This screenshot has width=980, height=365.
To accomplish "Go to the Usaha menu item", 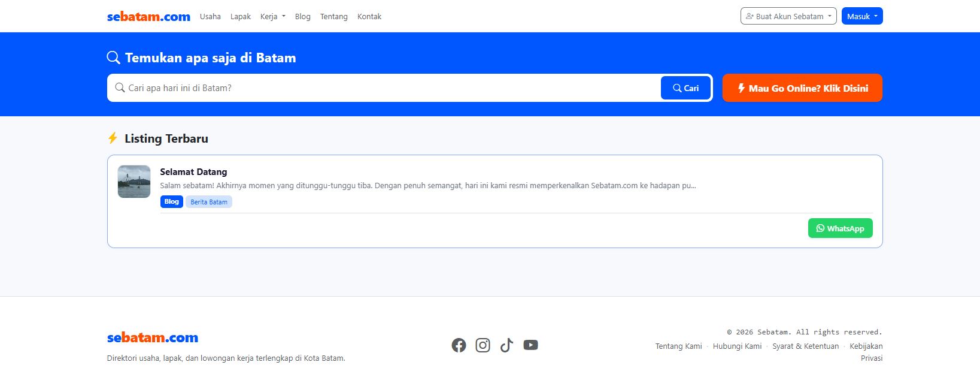I will (210, 17).
